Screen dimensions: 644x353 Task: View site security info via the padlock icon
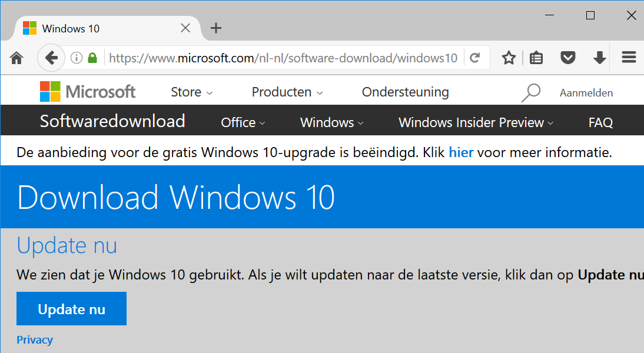tap(92, 57)
